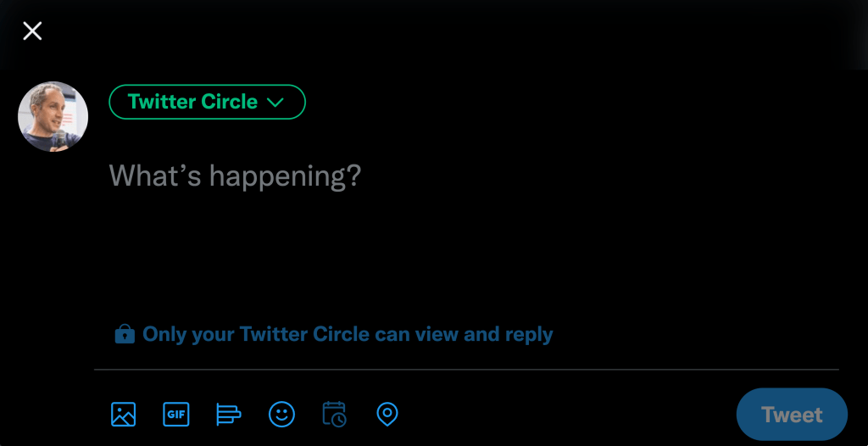This screenshot has height=446, width=868.
Task: Open "Only your Twitter Circle can view and reply"
Action: 348,334
